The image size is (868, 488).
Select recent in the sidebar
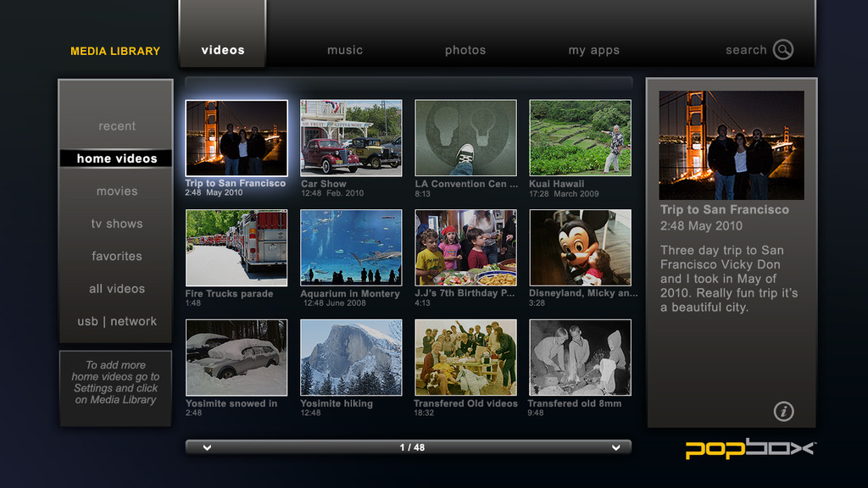[117, 126]
